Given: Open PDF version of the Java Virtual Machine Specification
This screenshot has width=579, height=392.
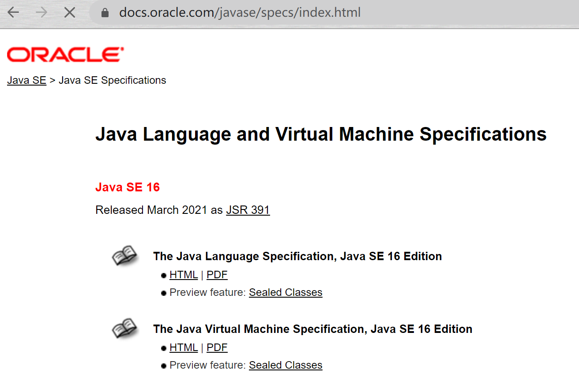Looking at the screenshot, I should (x=217, y=347).
